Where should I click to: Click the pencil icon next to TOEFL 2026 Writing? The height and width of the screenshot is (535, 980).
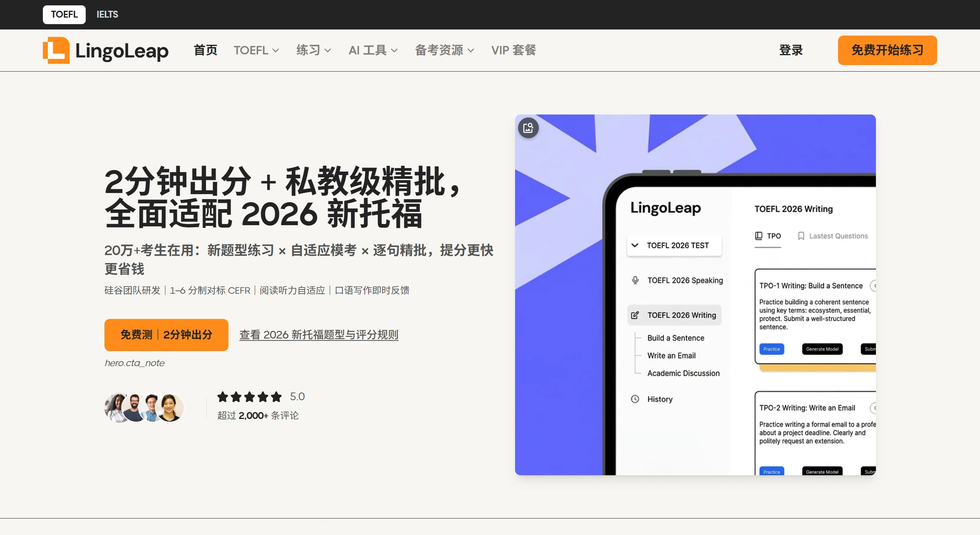click(x=635, y=315)
